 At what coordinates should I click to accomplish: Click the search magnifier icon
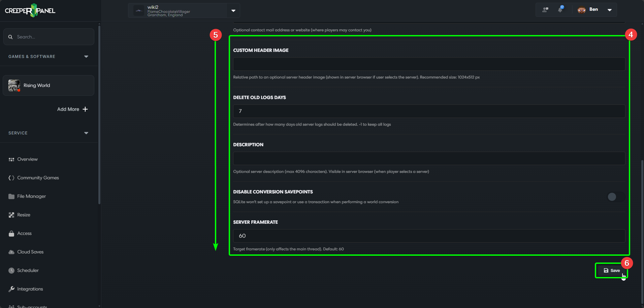pos(10,37)
